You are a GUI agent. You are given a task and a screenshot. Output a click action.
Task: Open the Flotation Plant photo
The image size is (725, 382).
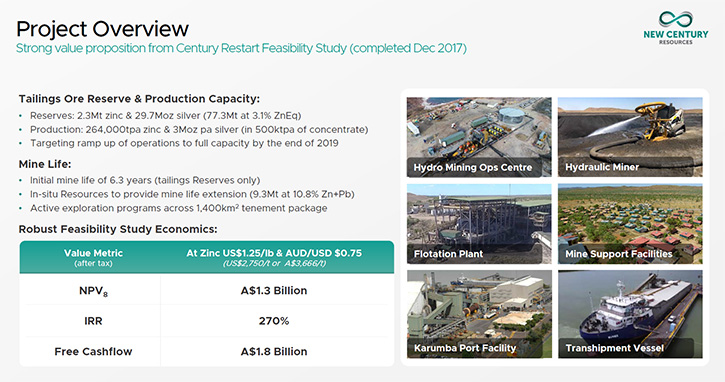(x=479, y=224)
